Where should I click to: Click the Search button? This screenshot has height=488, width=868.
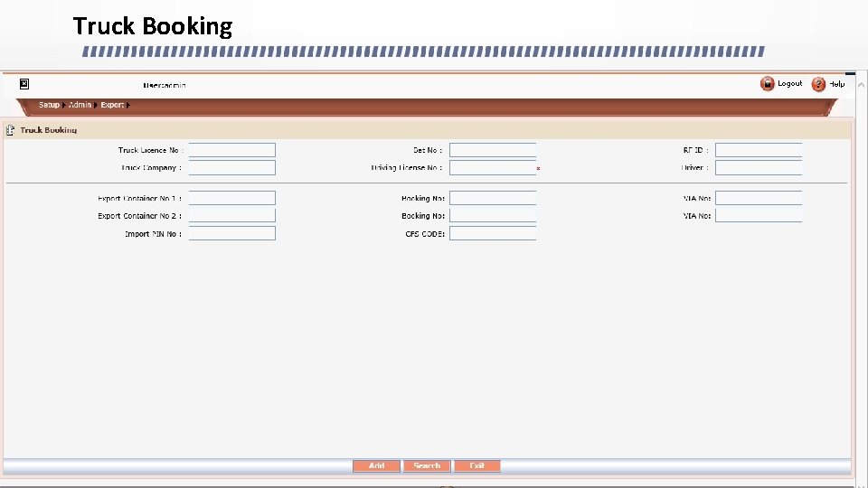tap(427, 466)
